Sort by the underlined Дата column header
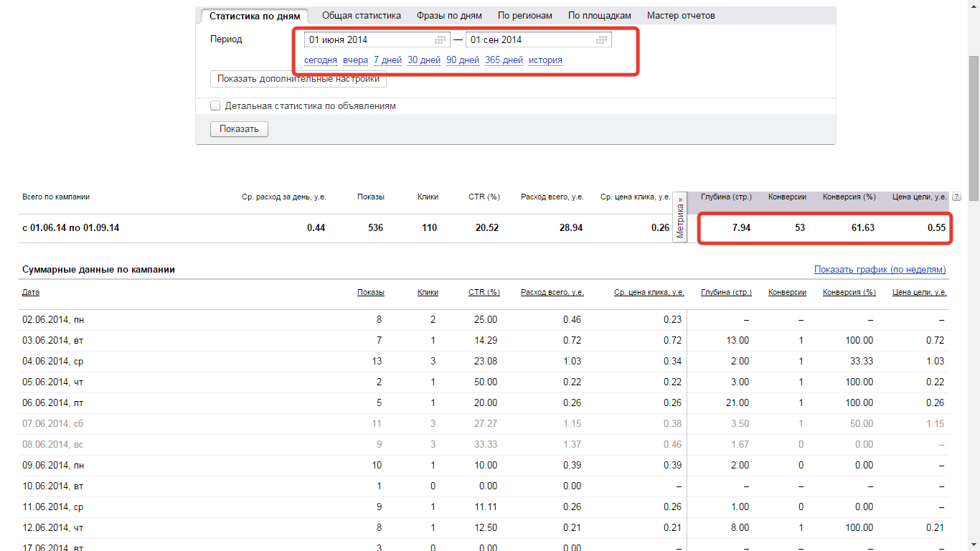Viewport: 980px width, 551px height. 31,293
